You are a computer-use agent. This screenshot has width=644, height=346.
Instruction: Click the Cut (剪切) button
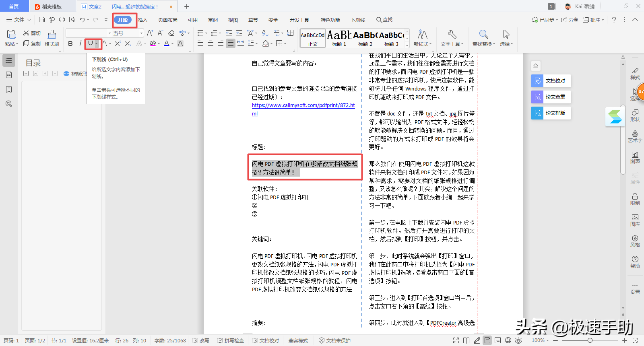point(32,33)
